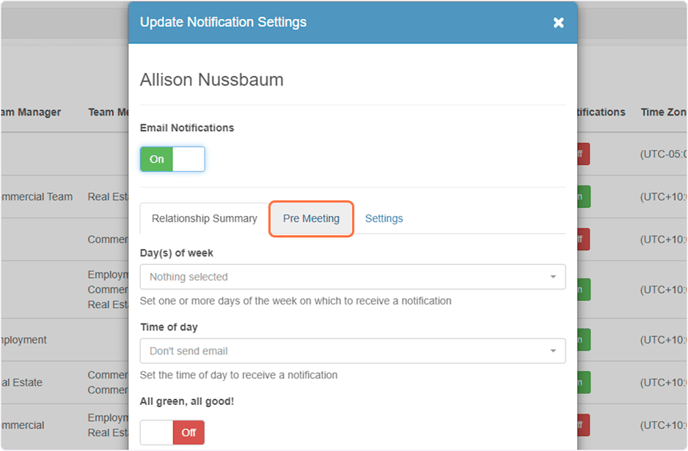The image size is (688, 451).
Task: Click the red notification toggle in first row
Action: 584,154
